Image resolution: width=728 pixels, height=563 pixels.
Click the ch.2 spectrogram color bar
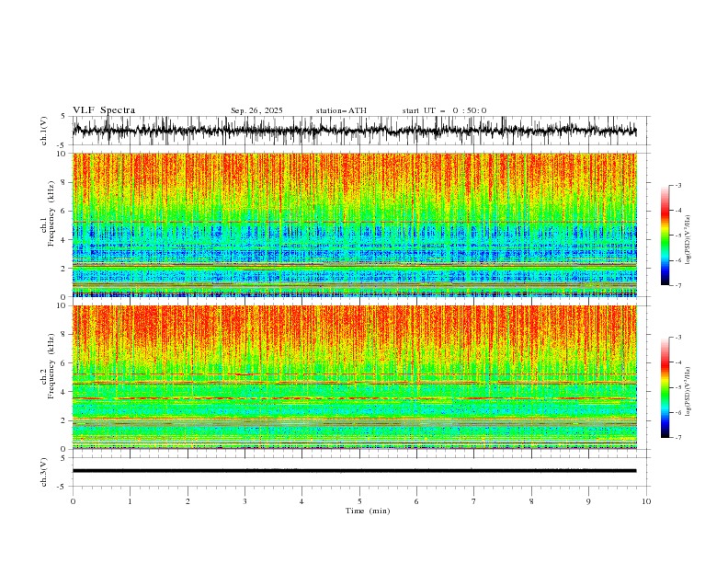coord(665,387)
